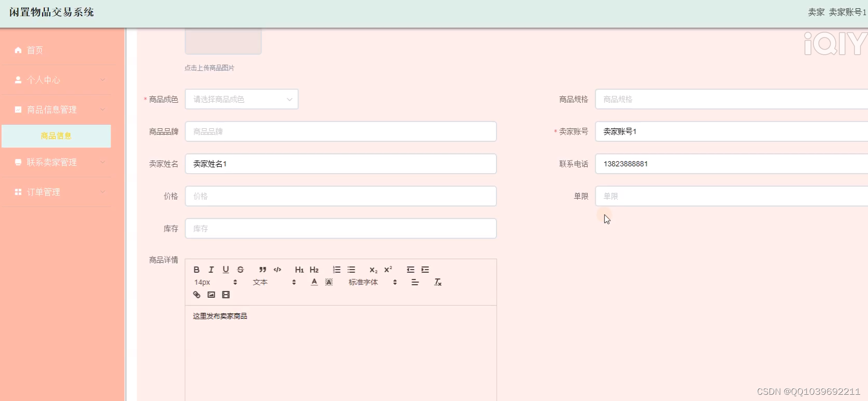Open the text background color picker

click(329, 282)
